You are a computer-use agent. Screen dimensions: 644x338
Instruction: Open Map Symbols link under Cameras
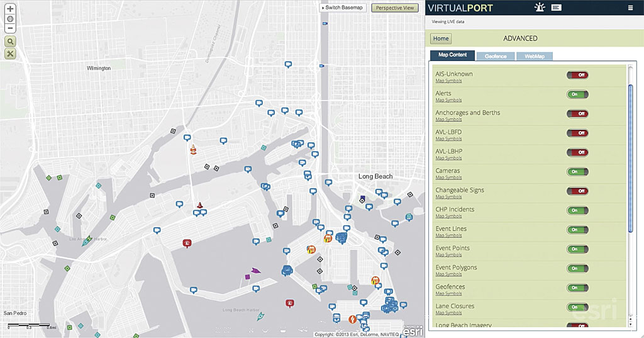click(x=448, y=177)
